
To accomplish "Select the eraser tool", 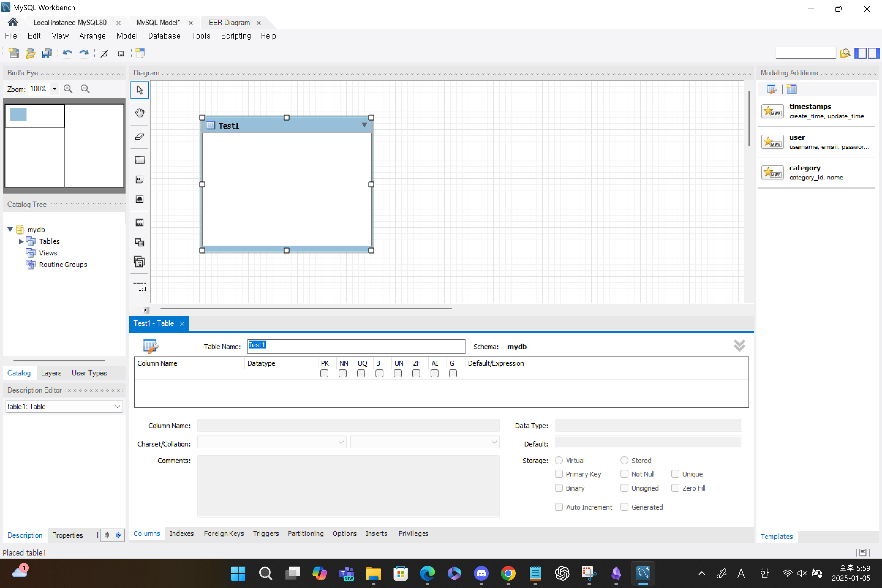I will point(140,137).
